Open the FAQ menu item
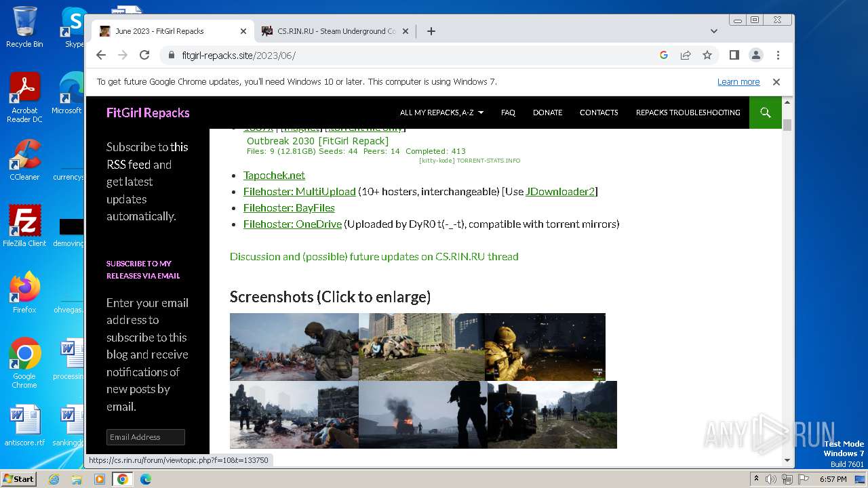The image size is (868, 488). coord(508,113)
